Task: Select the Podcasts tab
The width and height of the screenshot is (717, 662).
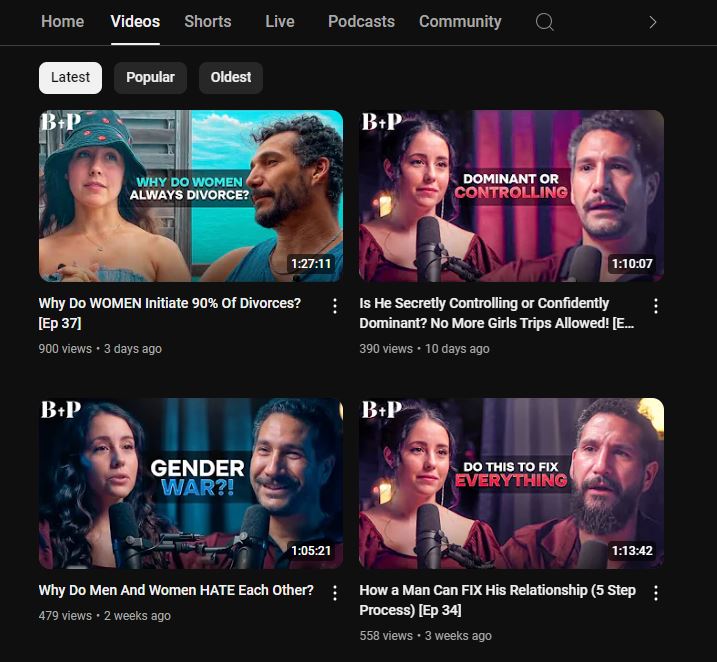Action: point(361,22)
